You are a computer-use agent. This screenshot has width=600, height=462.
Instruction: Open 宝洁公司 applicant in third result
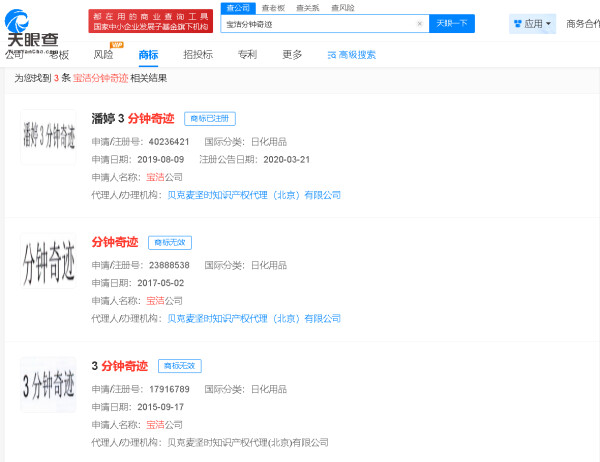165,424
